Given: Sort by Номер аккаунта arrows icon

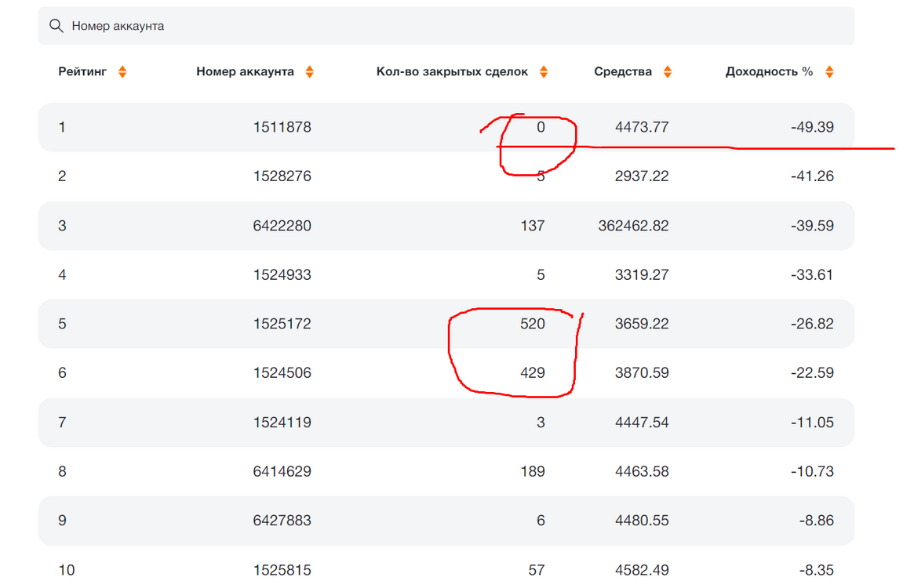Looking at the screenshot, I should [x=310, y=71].
